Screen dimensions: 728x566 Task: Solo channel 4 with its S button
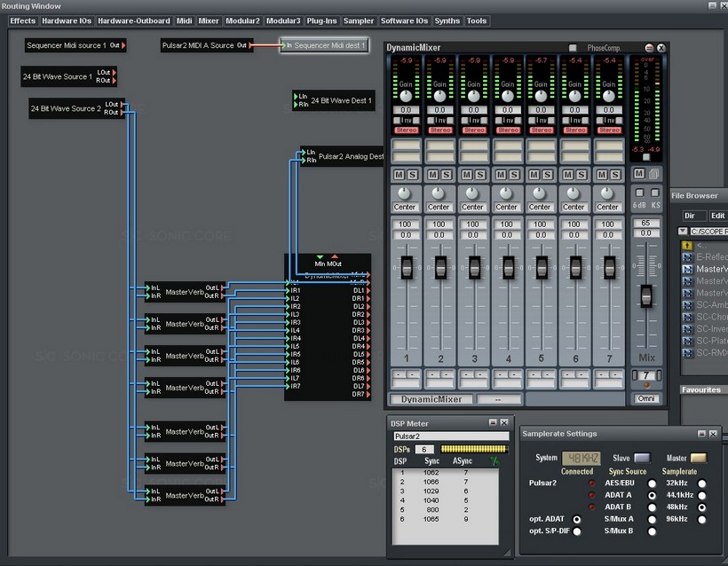(514, 175)
